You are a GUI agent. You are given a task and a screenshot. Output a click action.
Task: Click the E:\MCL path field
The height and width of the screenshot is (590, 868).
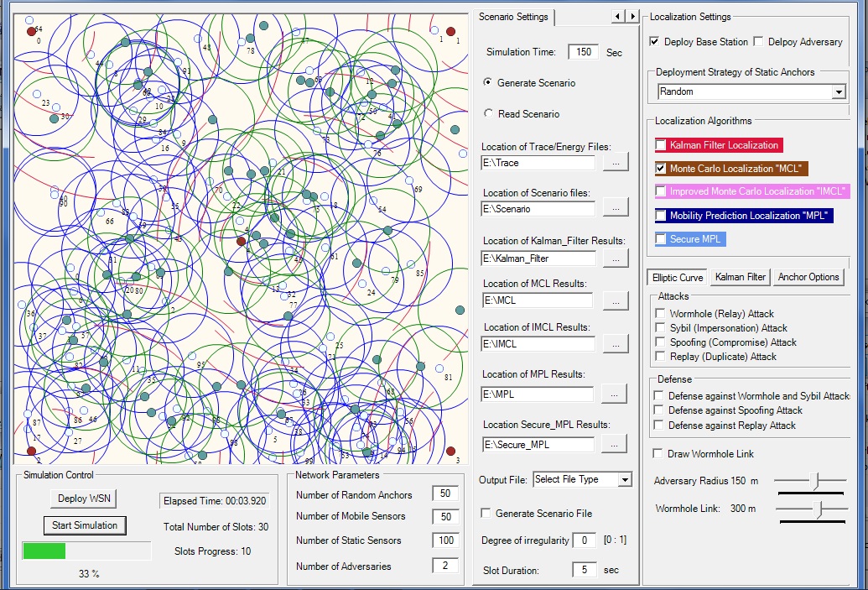tap(538, 300)
